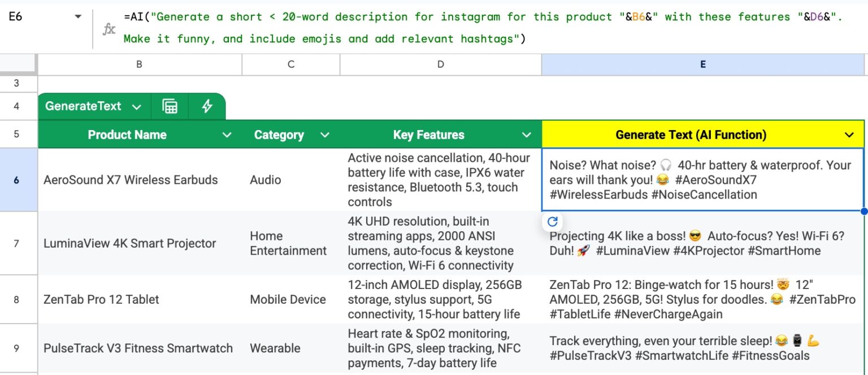Click the refresh icon below cell E6
The image size is (868, 375).
(x=553, y=222)
